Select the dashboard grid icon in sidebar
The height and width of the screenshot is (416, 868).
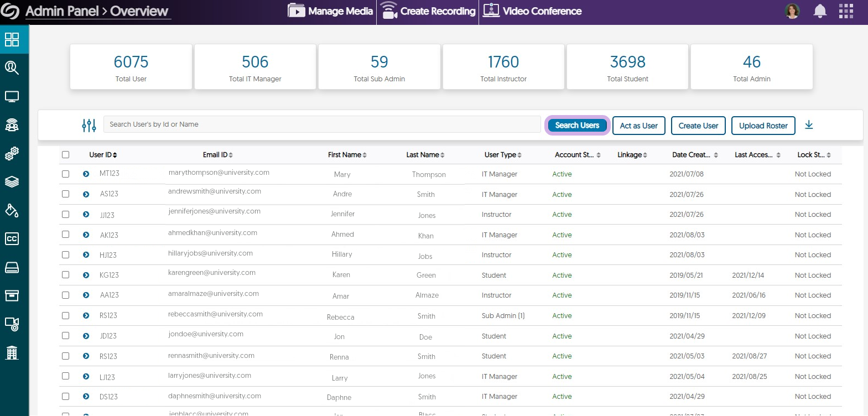click(12, 39)
